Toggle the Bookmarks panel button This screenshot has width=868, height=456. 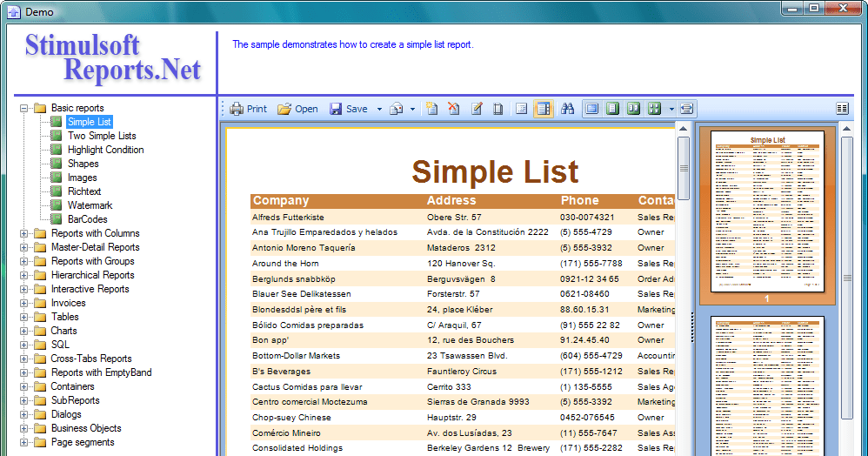click(x=522, y=109)
